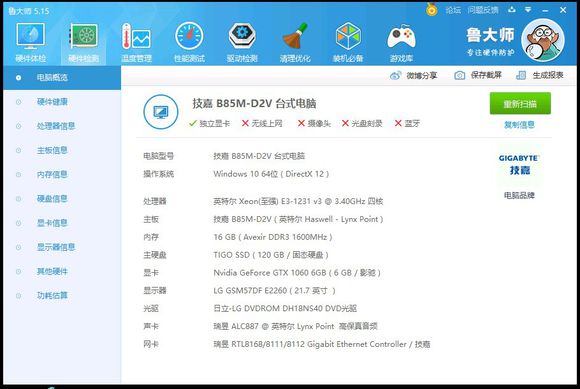Viewport: 580px width, 389px height.
Task: Click the 独立显卡 checkmark indicator
Action: tap(209, 123)
